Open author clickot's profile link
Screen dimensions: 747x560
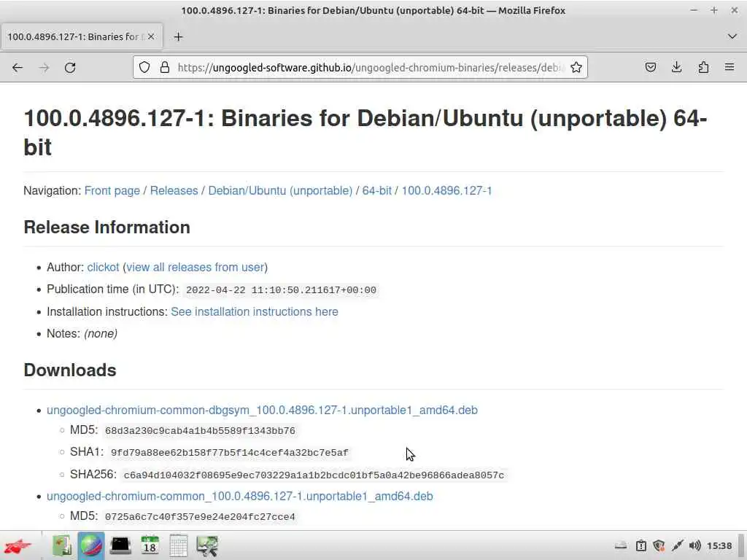tap(103, 267)
